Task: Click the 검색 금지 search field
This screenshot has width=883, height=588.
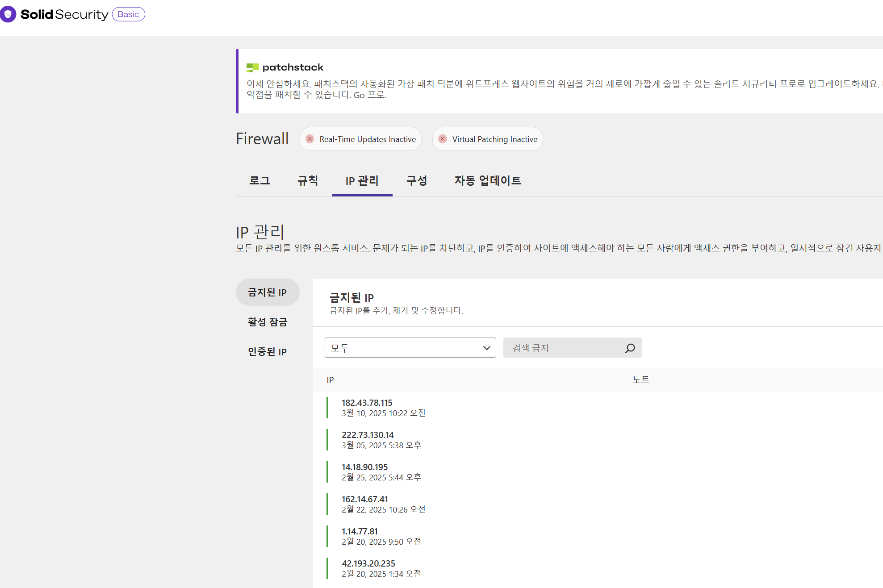Action: click(564, 348)
